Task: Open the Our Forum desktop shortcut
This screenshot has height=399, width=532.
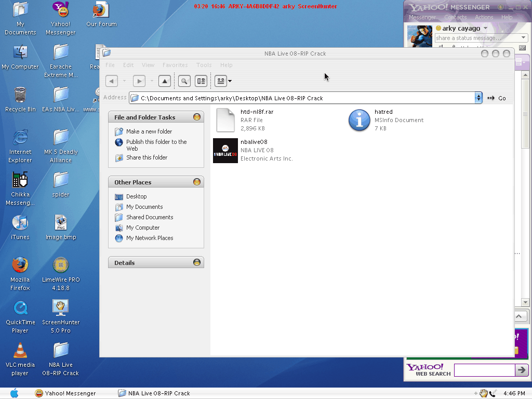Action: (x=101, y=15)
